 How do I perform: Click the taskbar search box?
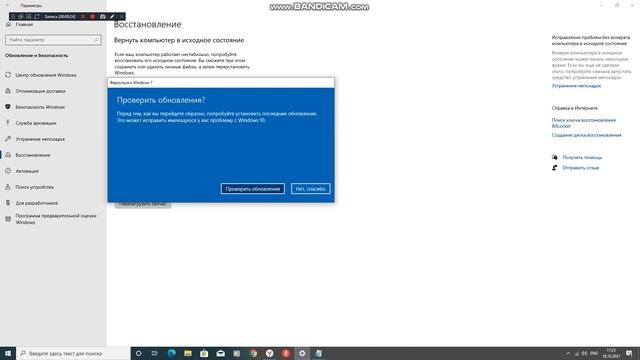click(73, 353)
